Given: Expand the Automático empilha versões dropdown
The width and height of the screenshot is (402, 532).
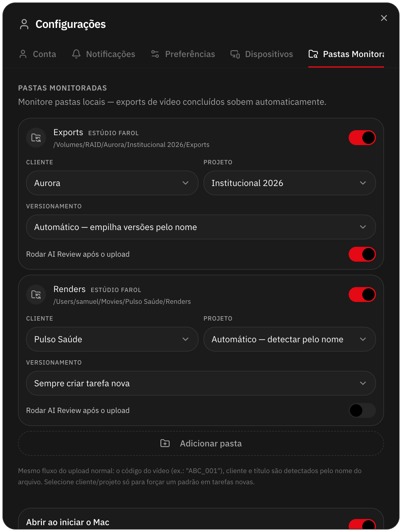Looking at the screenshot, I should pos(201,227).
